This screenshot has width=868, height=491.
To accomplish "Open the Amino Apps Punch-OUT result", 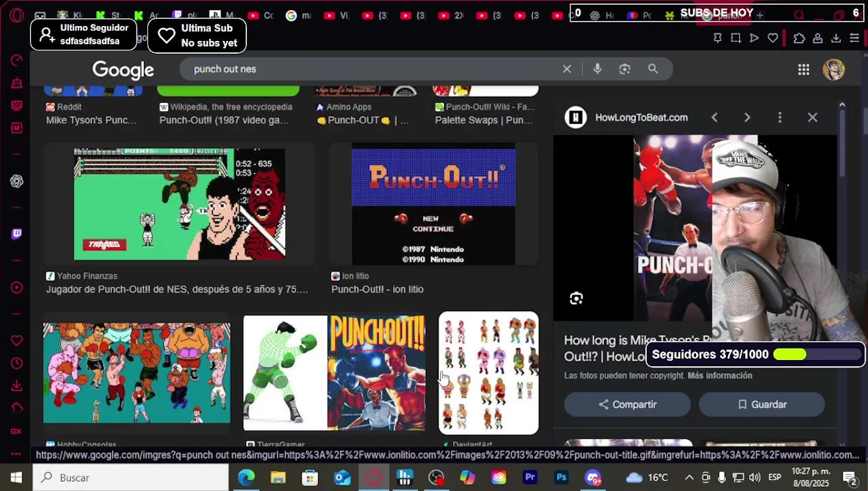I will click(363, 120).
